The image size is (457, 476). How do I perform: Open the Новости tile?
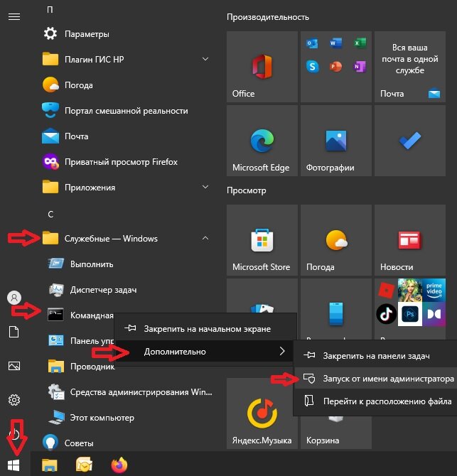[410, 240]
